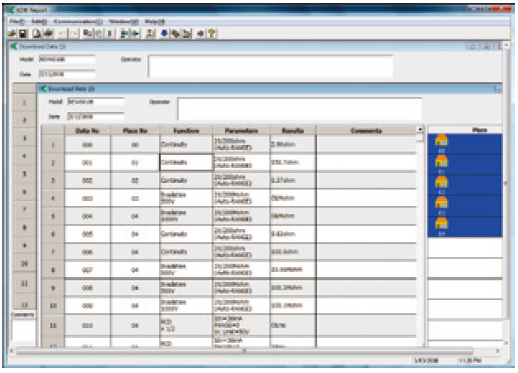Click the Print toolbar icon
The width and height of the screenshot is (518, 373).
coord(48,33)
